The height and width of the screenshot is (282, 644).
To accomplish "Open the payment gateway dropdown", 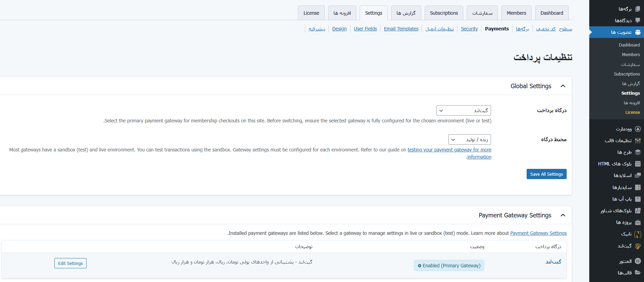I will (463, 110).
